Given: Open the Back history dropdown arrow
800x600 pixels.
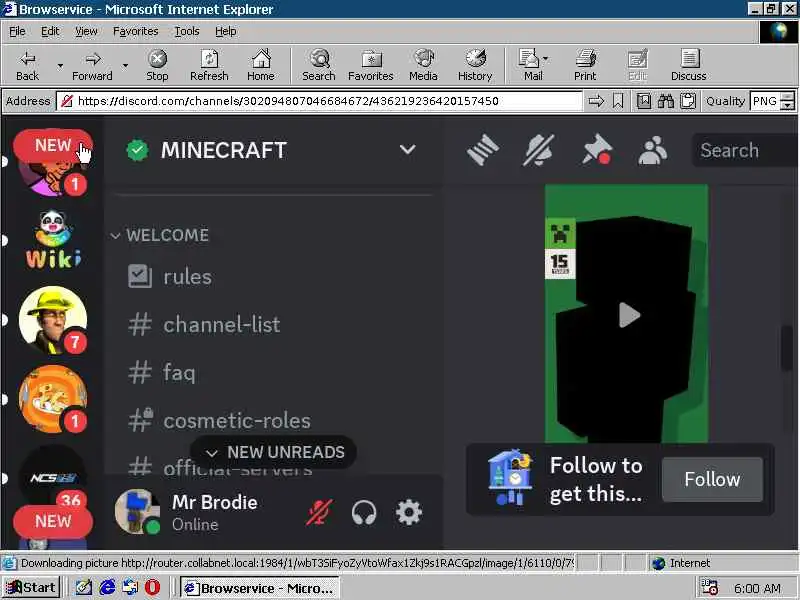Looking at the screenshot, I should coord(60,65).
